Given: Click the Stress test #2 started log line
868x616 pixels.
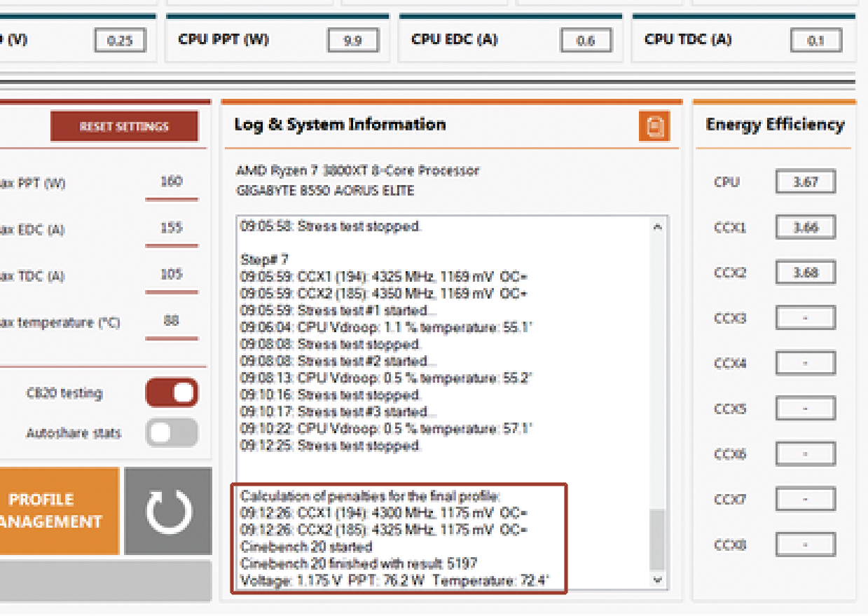Looking at the screenshot, I should point(338,362).
